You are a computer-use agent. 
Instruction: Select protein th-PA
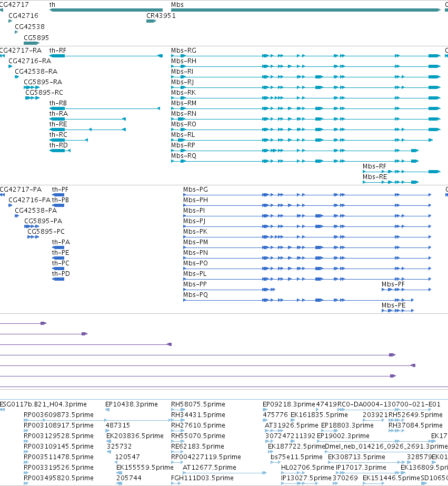[x=58, y=247]
